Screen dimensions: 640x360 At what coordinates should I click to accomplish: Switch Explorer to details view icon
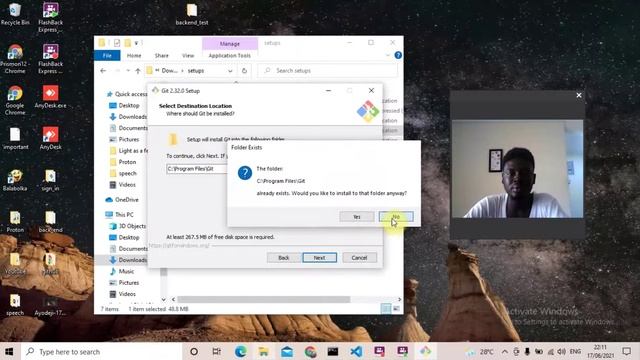386,309
